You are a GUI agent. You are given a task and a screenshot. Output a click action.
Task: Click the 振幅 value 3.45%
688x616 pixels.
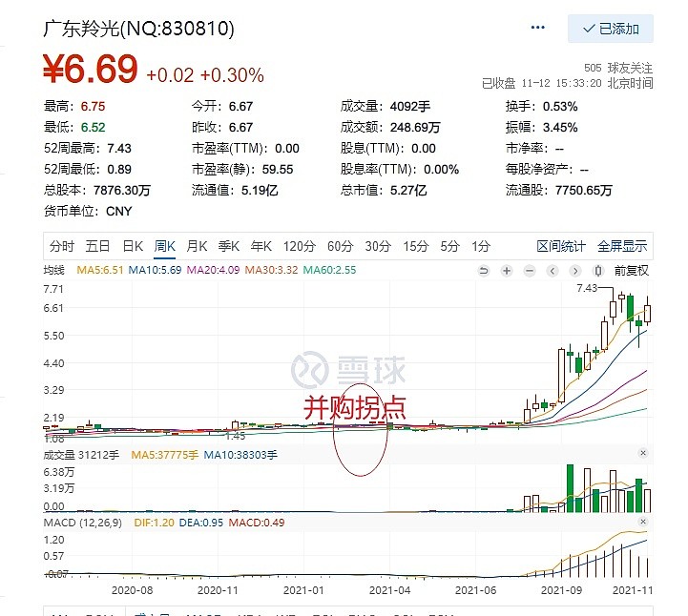560,128
